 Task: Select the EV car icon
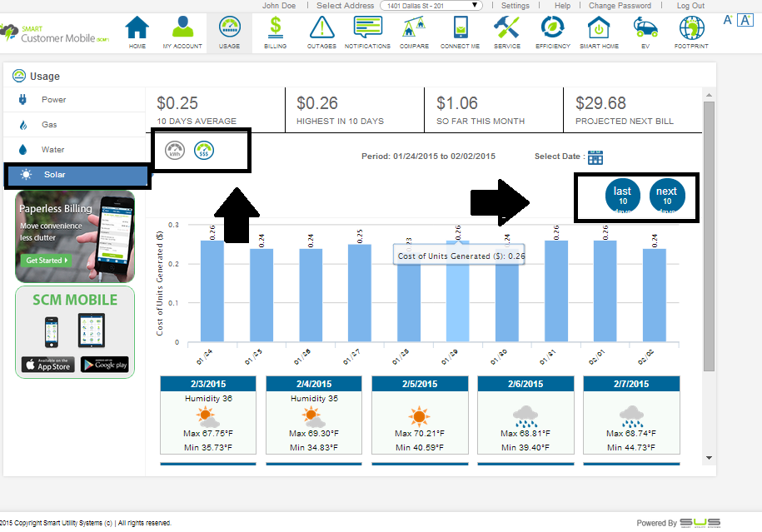tap(645, 29)
